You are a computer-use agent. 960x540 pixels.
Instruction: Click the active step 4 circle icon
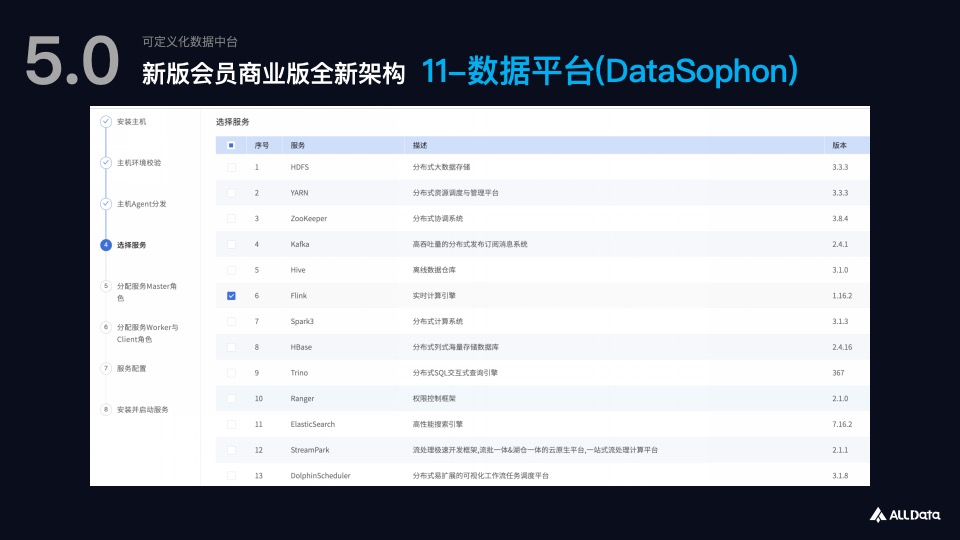(x=106, y=245)
